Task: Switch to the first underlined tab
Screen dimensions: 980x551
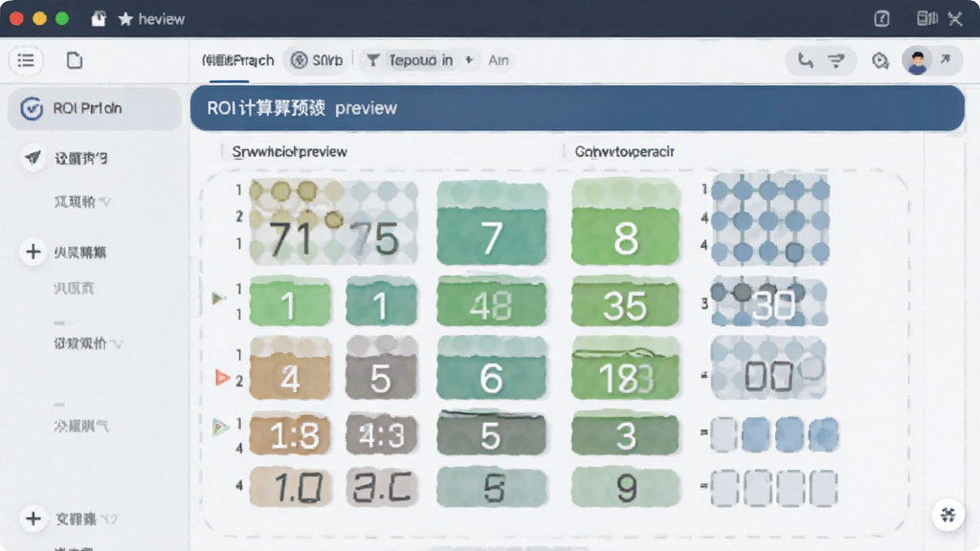Action: point(237,60)
